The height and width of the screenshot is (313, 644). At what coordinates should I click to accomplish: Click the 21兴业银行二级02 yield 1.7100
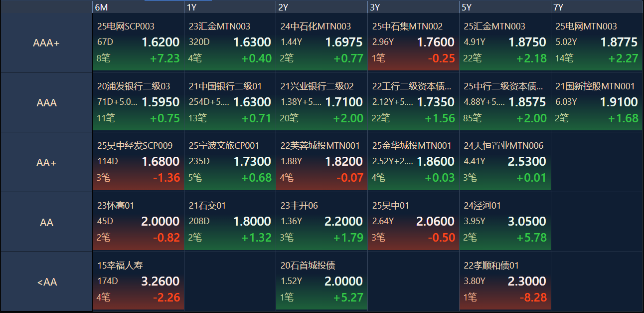[344, 102]
